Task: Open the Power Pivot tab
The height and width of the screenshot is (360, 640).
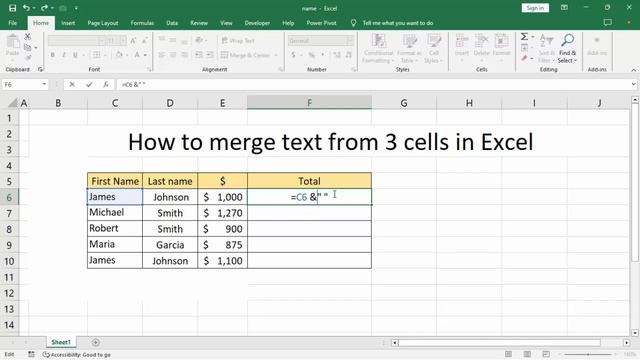Action: click(x=321, y=23)
